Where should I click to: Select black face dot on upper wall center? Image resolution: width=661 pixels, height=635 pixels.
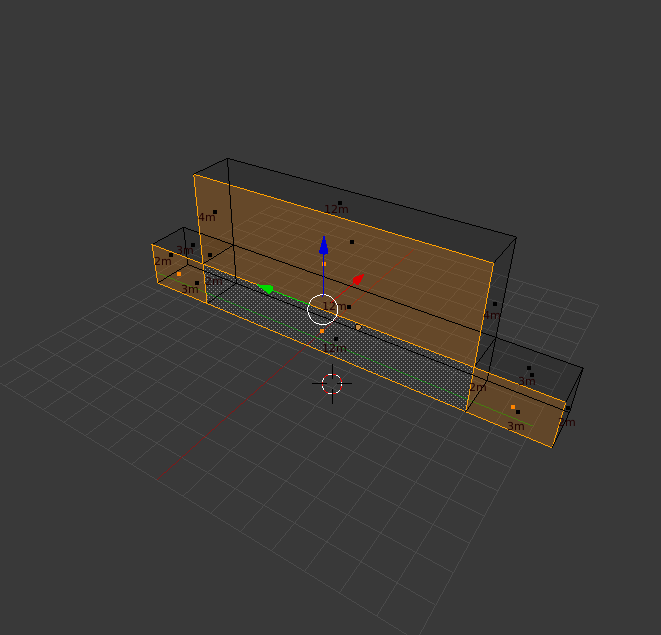tap(352, 242)
